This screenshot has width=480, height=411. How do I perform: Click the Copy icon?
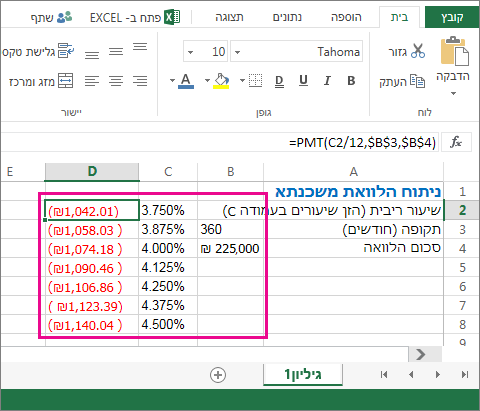tap(417, 81)
